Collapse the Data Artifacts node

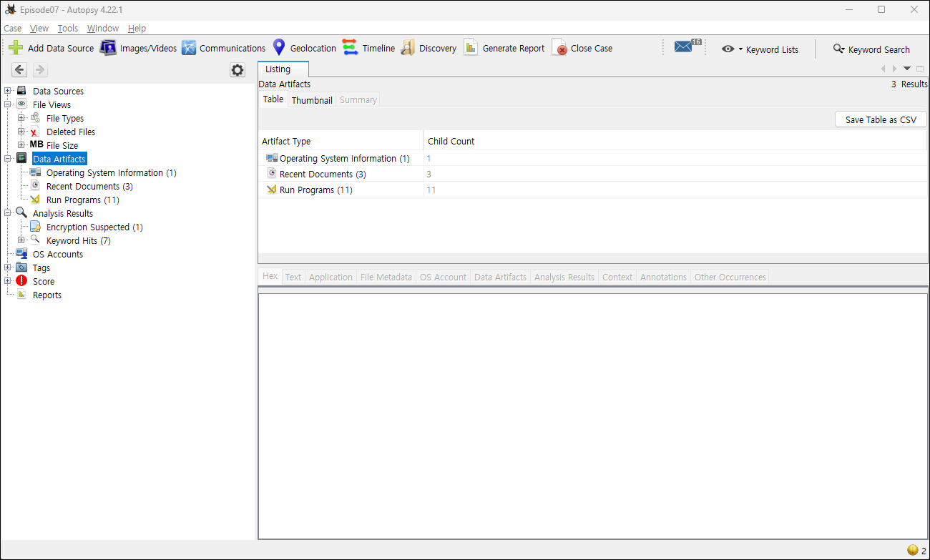coord(8,159)
